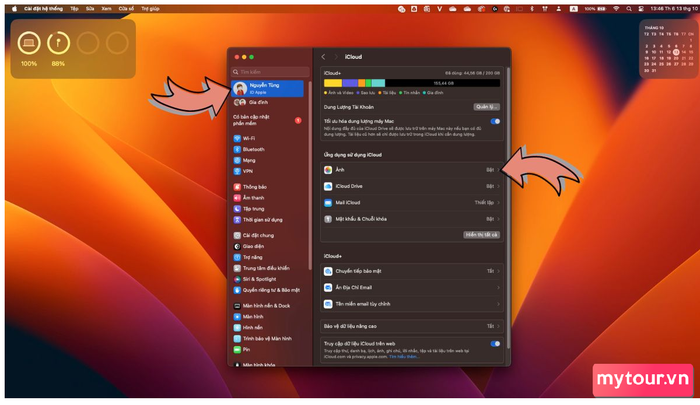Expand the Ảnh iCloud app row

411,171
